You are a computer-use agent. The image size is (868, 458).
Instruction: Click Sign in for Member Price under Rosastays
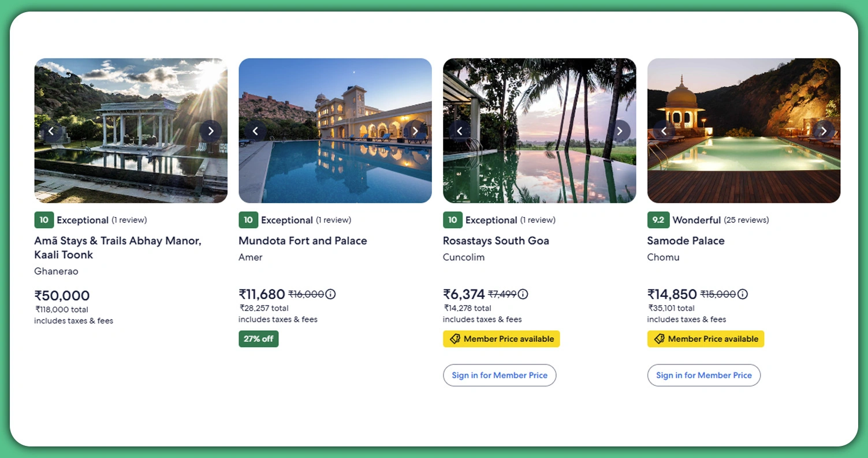(500, 375)
